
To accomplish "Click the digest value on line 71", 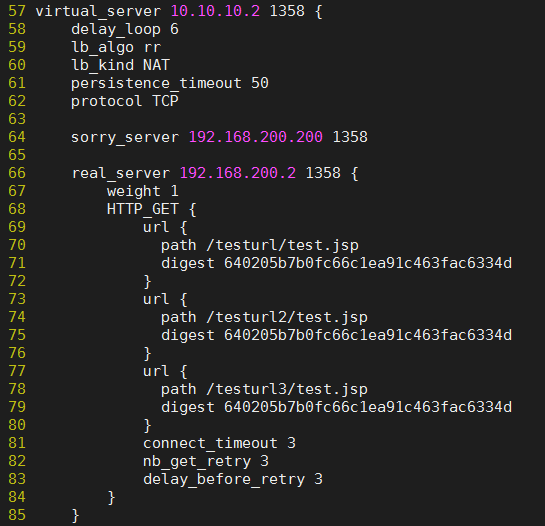I will [x=368, y=263].
